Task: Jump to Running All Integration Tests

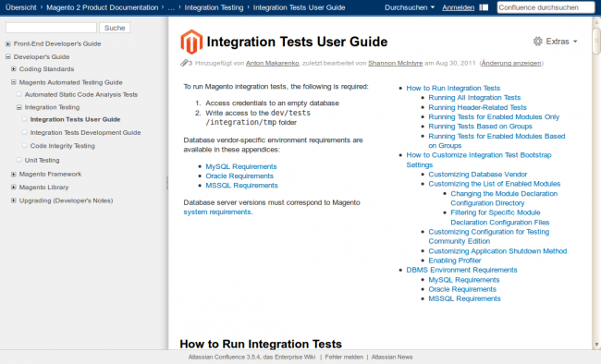Action: coord(474,98)
